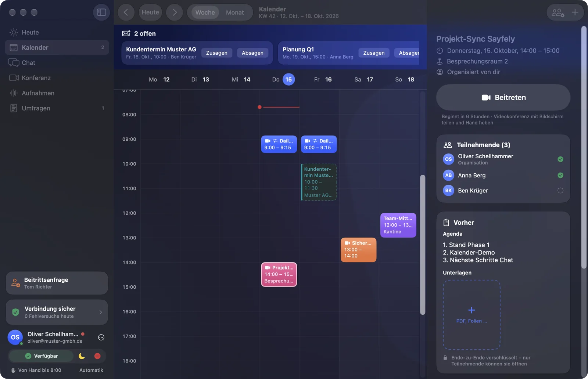Switch calendar to Monat view
Screen dimensions: 588x379
(x=235, y=12)
